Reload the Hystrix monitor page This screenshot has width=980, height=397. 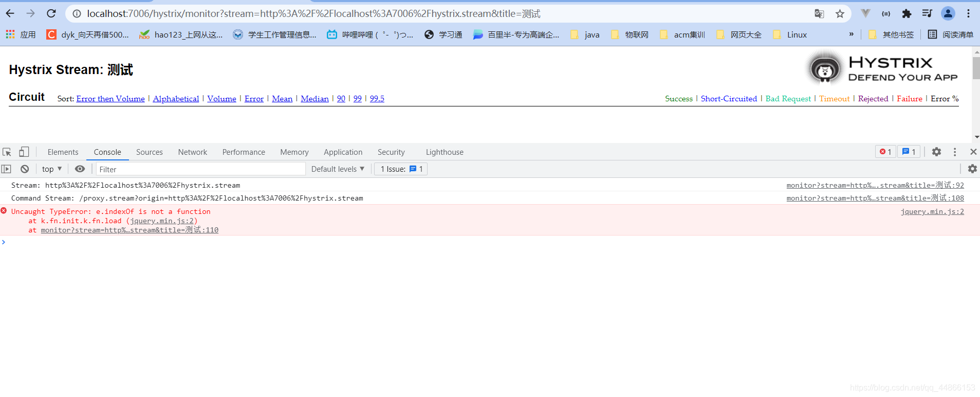coord(51,14)
